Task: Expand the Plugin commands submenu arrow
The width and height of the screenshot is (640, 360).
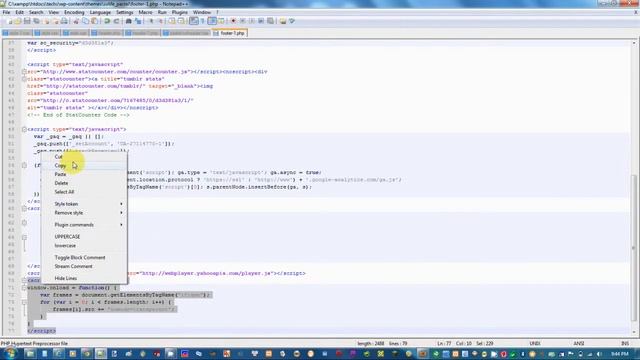Action: (121, 225)
